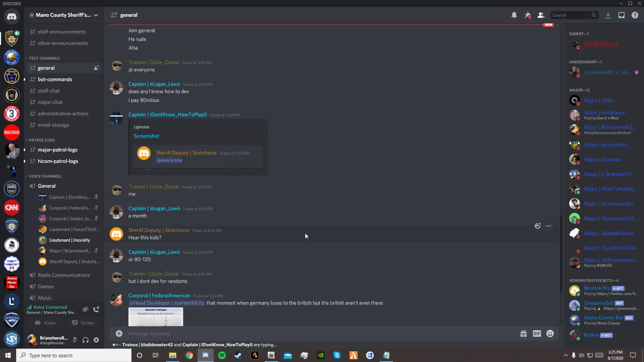Open the emoji picker
This screenshot has height=362, width=644.
pyautogui.click(x=550, y=334)
